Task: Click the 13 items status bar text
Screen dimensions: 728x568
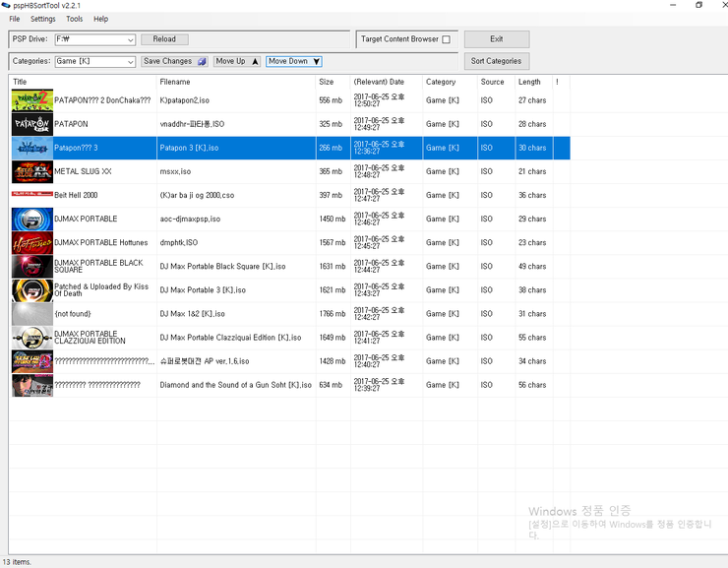Action: coord(17,562)
